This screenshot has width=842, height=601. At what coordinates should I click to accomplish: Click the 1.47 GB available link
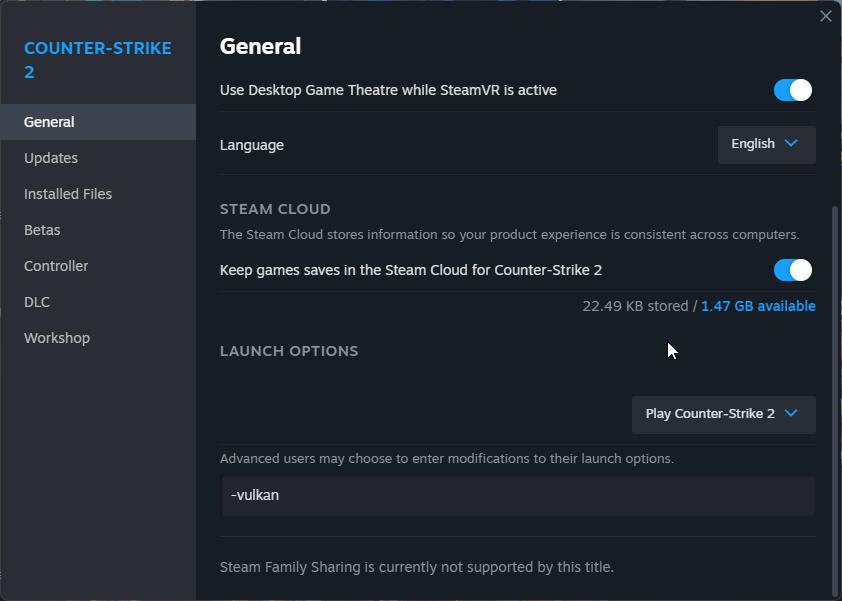(x=758, y=306)
